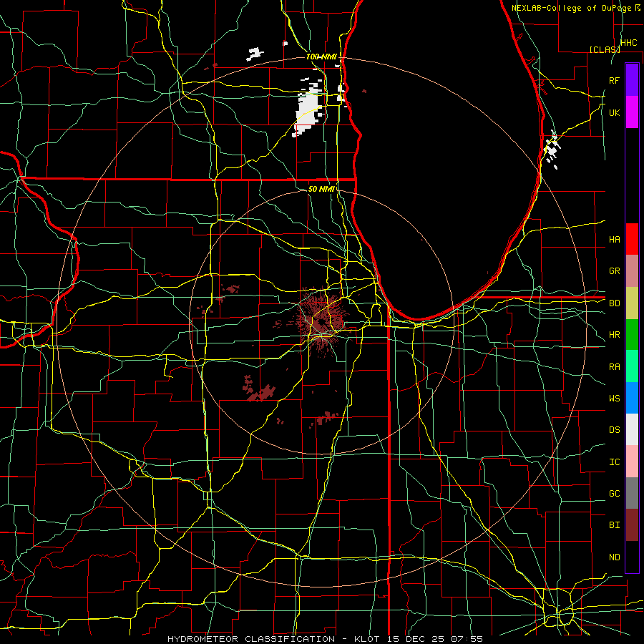Click the WS legend label
Image resolution: width=644 pixels, height=644 pixels.
(614, 399)
